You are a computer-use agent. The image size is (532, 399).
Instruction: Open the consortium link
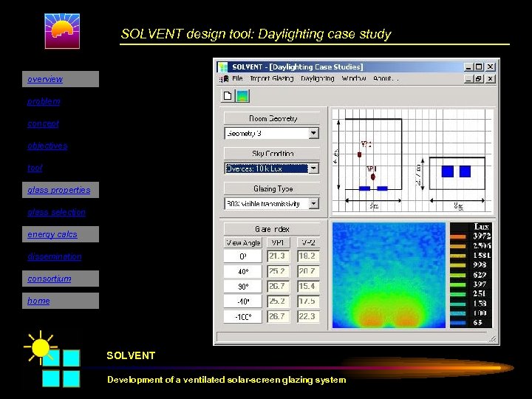50,279
